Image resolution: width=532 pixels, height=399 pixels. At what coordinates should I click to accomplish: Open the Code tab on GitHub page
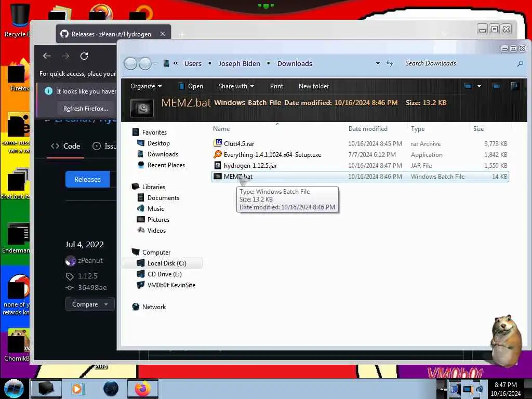pos(65,146)
